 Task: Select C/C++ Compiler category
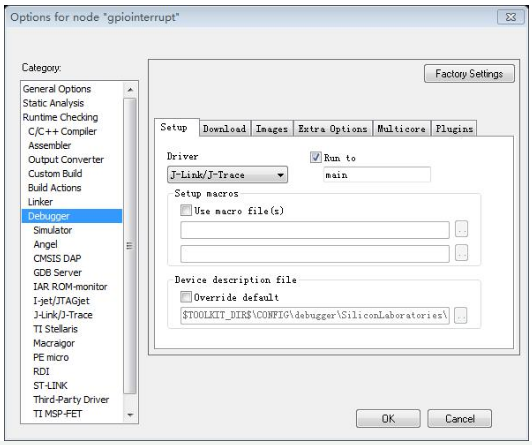[x=62, y=131]
